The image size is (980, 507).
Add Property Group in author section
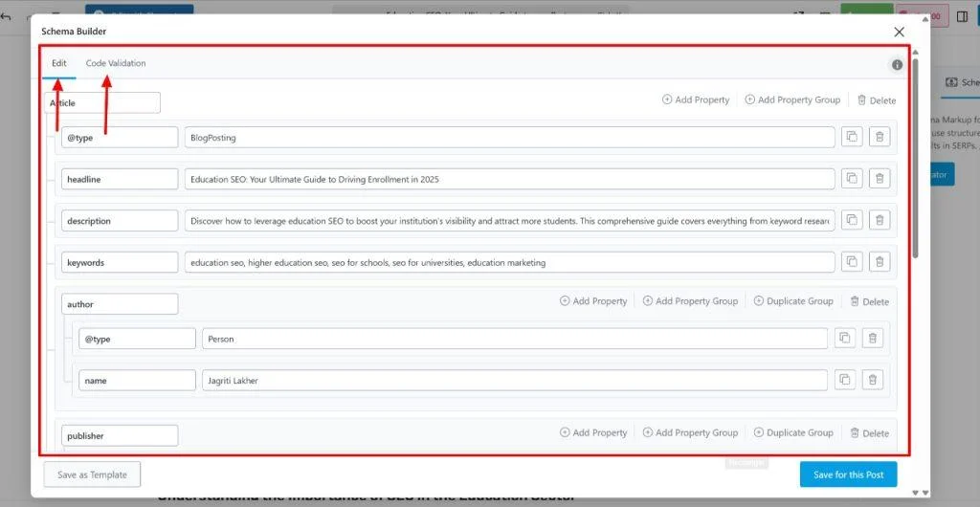click(690, 301)
